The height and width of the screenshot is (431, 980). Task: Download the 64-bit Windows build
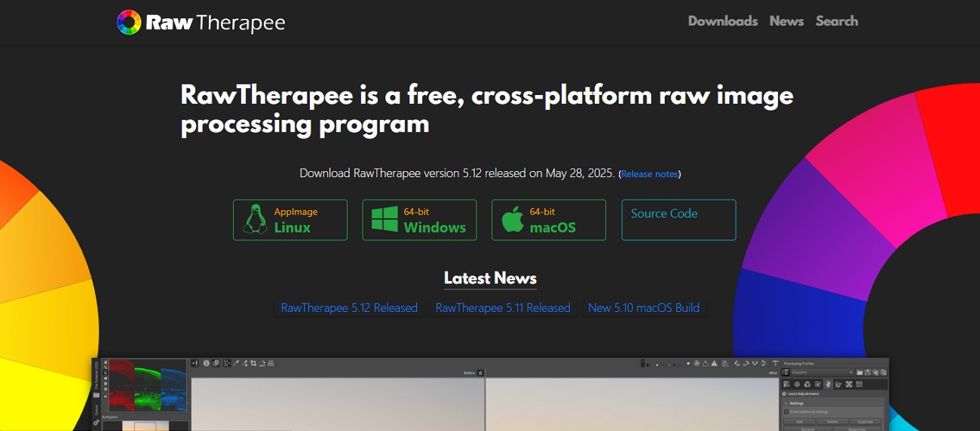click(x=419, y=220)
